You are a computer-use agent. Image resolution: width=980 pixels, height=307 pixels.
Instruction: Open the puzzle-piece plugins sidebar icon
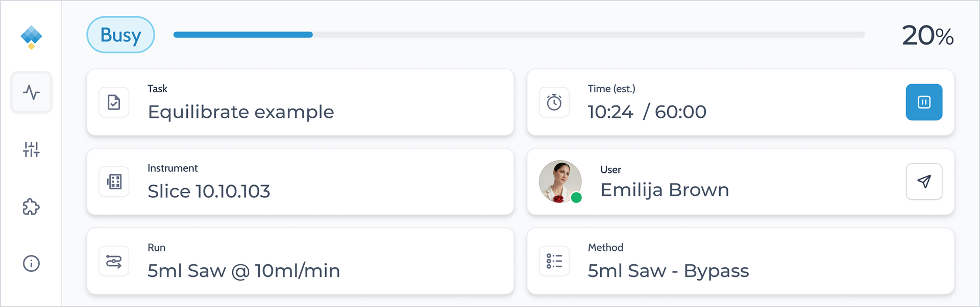tap(31, 207)
